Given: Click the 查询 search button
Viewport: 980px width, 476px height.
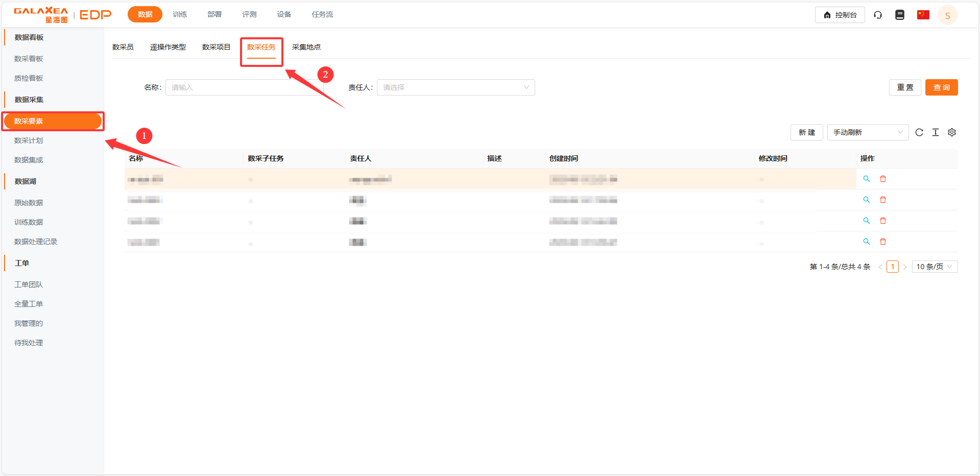Looking at the screenshot, I should (941, 87).
